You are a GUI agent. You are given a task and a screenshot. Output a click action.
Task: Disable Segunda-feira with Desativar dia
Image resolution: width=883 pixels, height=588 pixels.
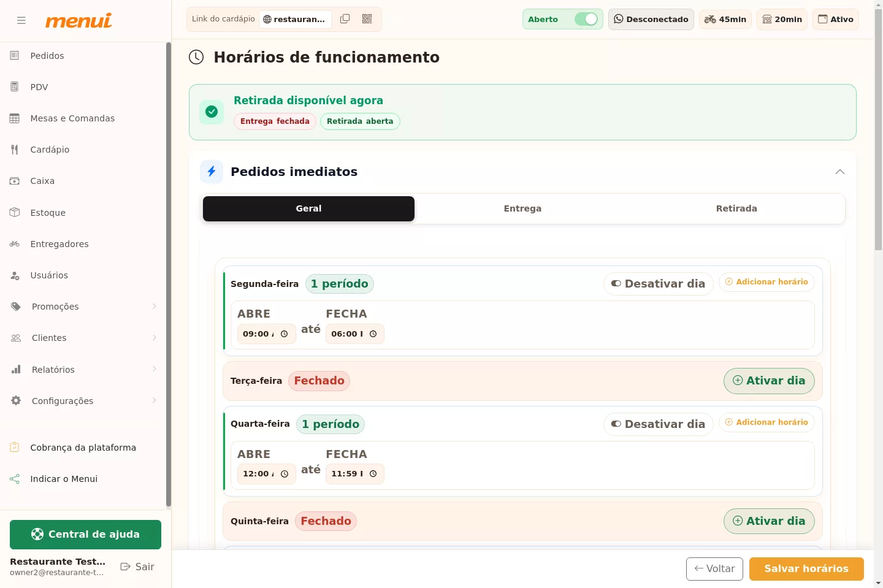point(658,284)
